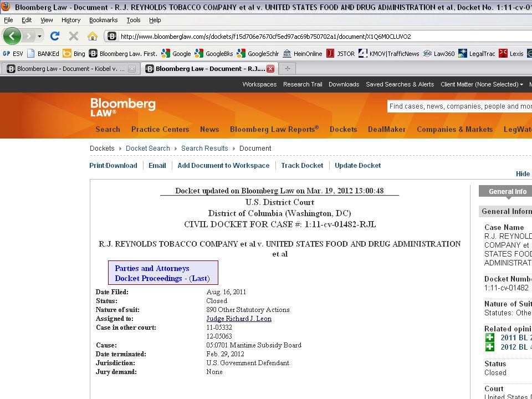Go to Docket Search in the breadcrumb
The width and height of the screenshot is (532, 399).
click(148, 149)
